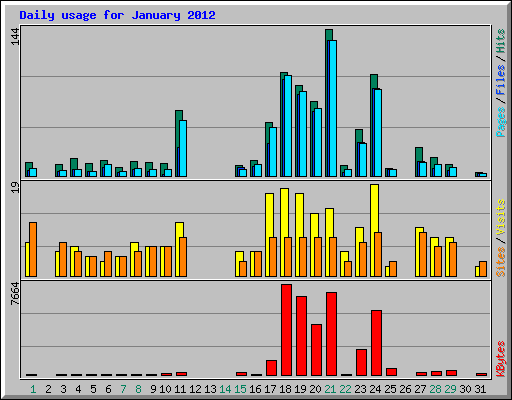The width and height of the screenshot is (512, 400).
Task: Click day 28 on the x-axis
Action: [x=435, y=389]
